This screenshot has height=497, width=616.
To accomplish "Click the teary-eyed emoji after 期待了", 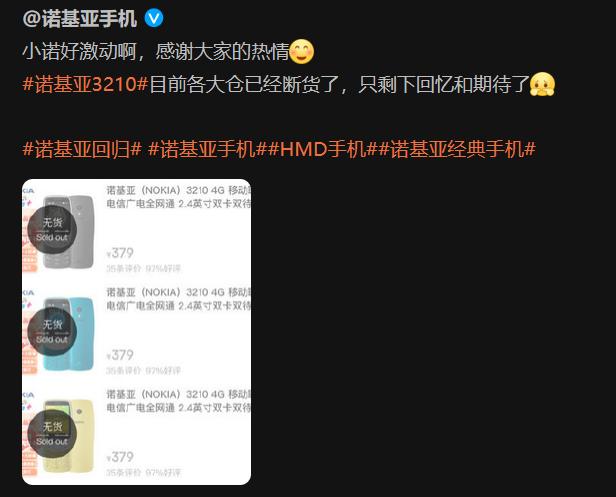I will [x=543, y=84].
